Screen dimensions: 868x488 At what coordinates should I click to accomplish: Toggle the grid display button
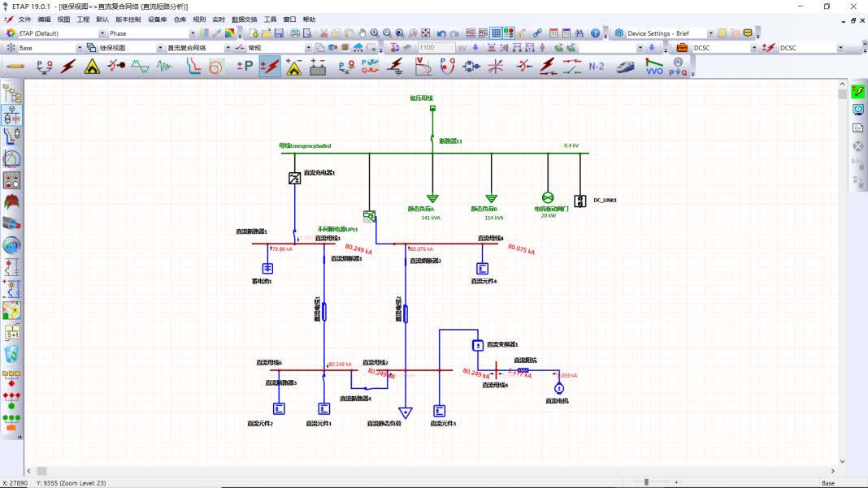[x=495, y=33]
